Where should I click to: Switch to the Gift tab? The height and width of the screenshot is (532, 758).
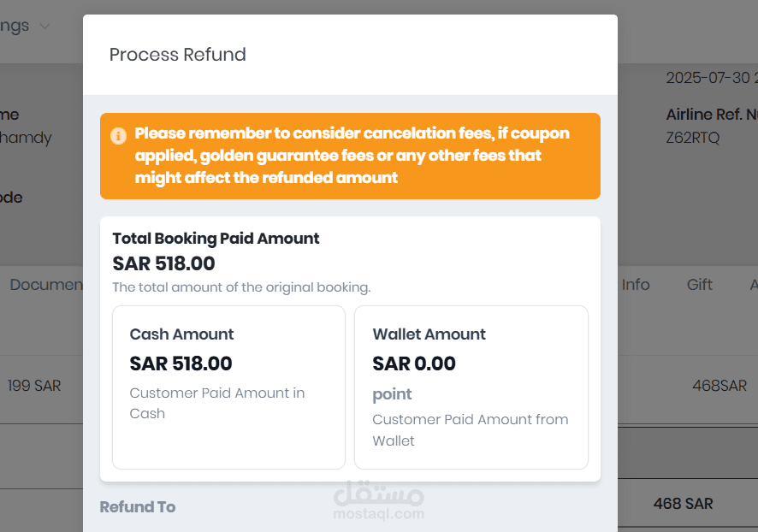699,284
